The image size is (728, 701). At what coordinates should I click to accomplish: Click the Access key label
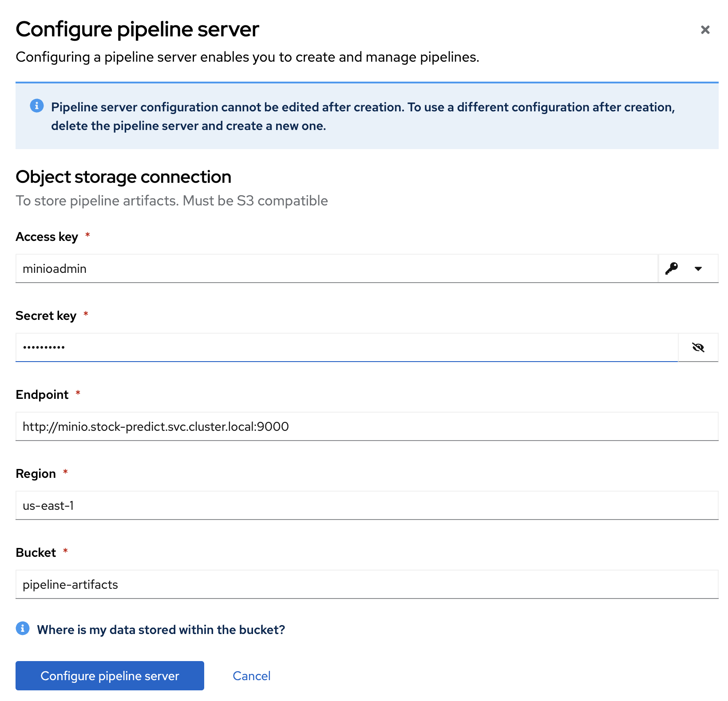click(47, 236)
